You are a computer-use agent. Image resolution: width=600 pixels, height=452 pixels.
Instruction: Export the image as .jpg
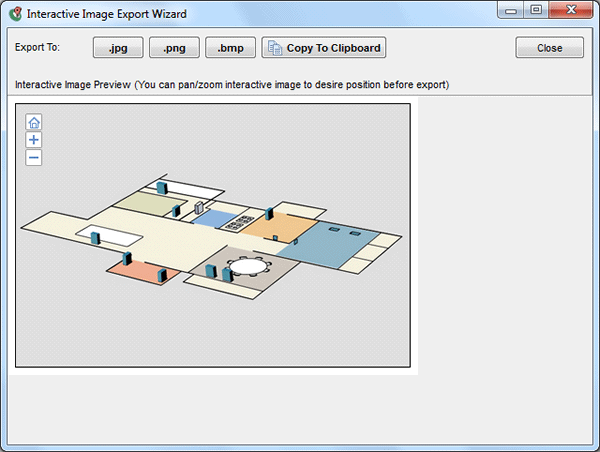(x=118, y=48)
